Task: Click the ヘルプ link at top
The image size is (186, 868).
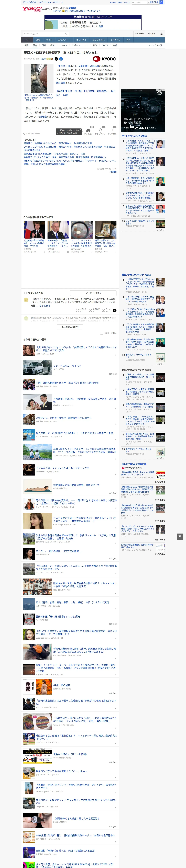Action: (x=127, y=2)
